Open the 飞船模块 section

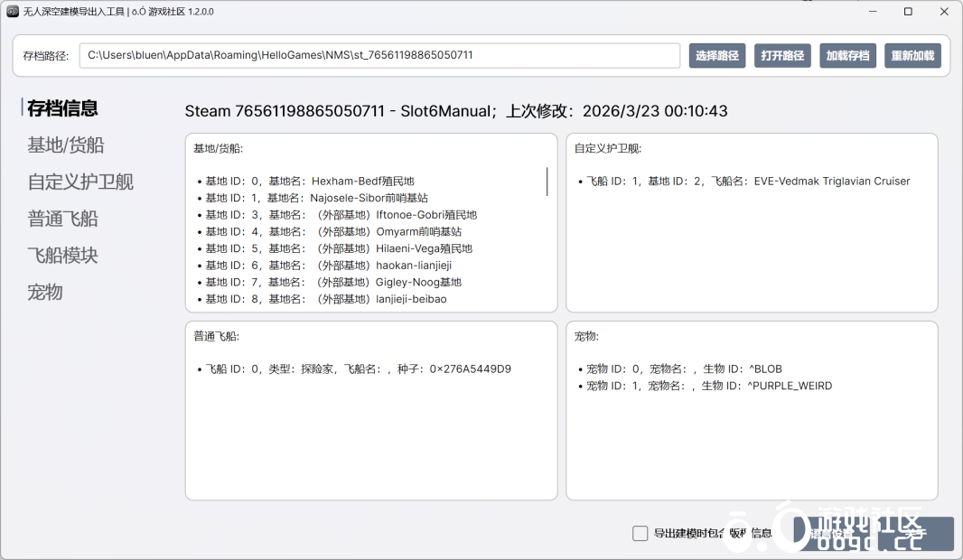coord(63,257)
